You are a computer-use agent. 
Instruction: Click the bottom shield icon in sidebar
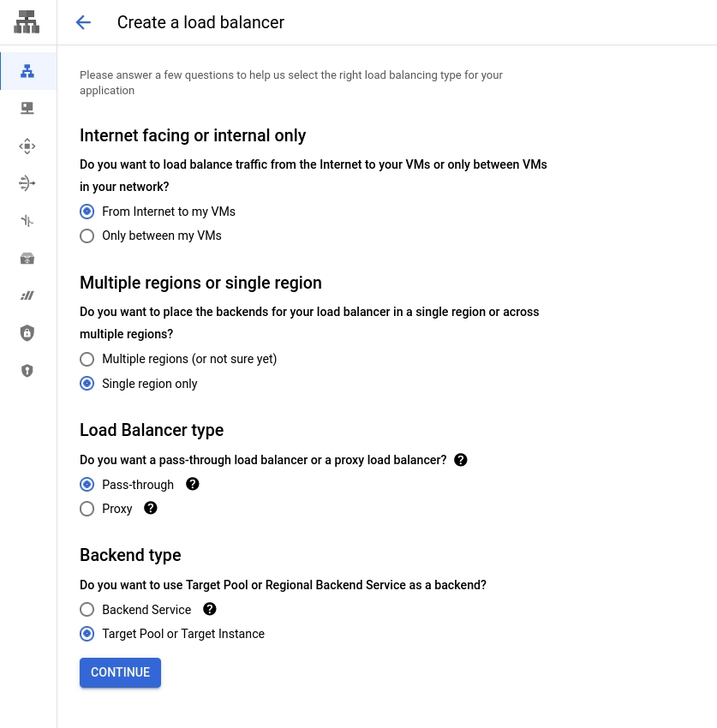click(27, 370)
